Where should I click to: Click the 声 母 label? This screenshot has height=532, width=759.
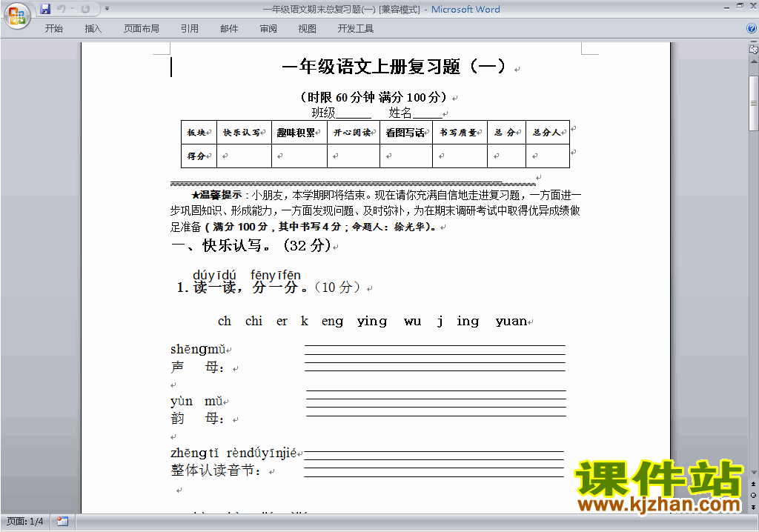coord(197,368)
